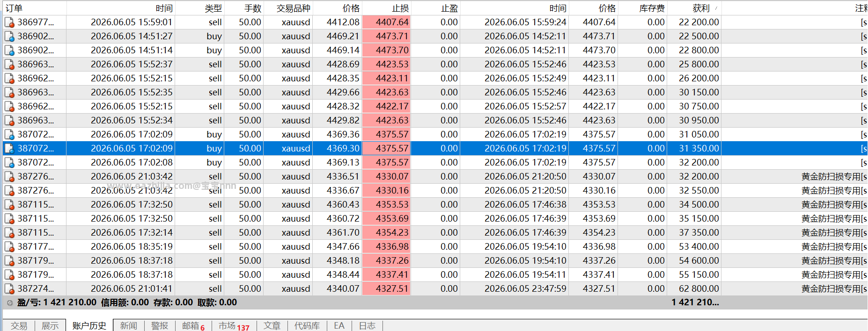Click profit value 22 500.00
The height and width of the screenshot is (331, 868).
click(x=699, y=36)
